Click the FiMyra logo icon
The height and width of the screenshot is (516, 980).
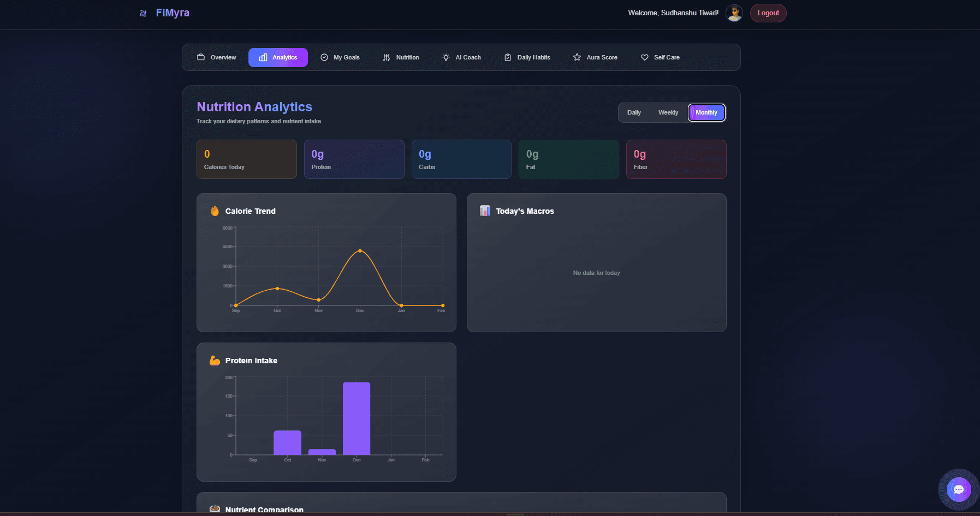143,13
